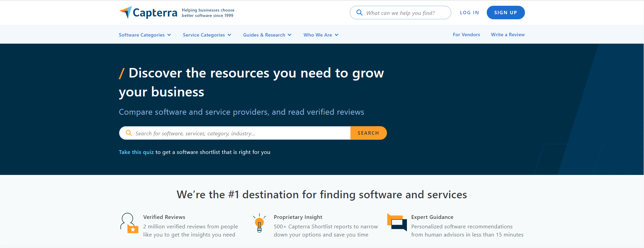Click the magnifier icon in header search
Viewport: 644px width, 248px height.
[x=360, y=13]
